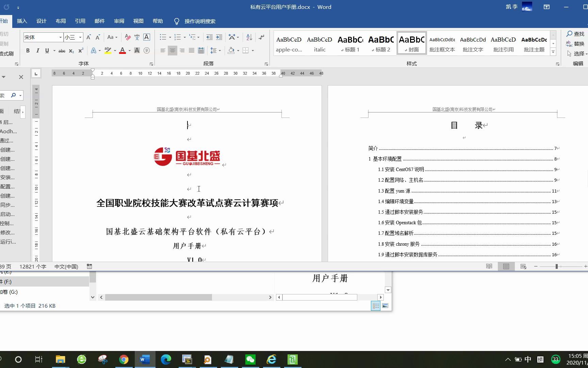Close navigation pane with X
Image resolution: width=588 pixels, height=368 pixels.
[x=21, y=77]
